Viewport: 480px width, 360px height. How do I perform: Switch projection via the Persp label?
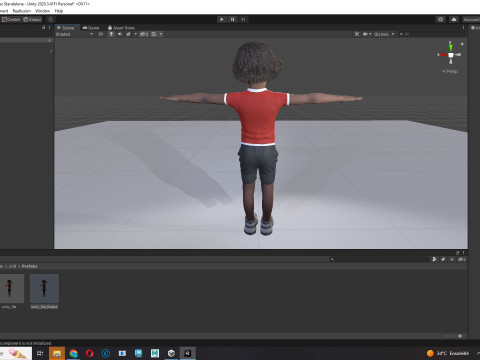point(450,71)
